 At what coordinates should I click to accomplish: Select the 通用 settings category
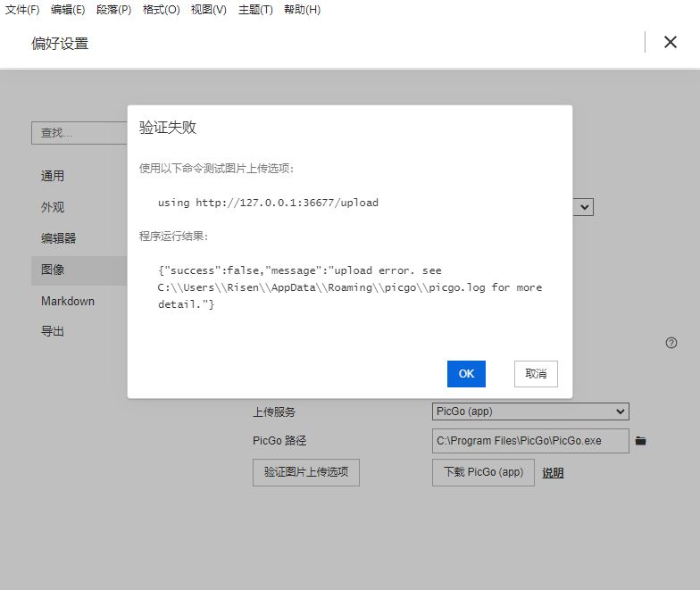click(53, 176)
